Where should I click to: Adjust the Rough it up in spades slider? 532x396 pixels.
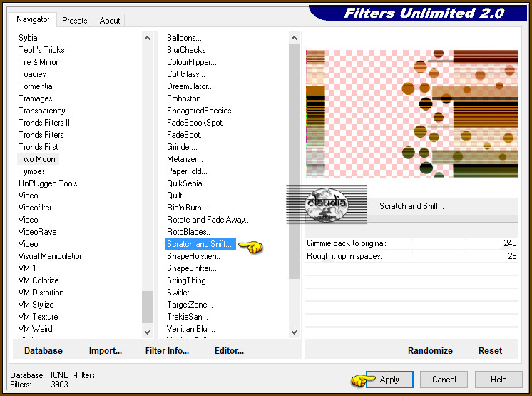click(411, 256)
